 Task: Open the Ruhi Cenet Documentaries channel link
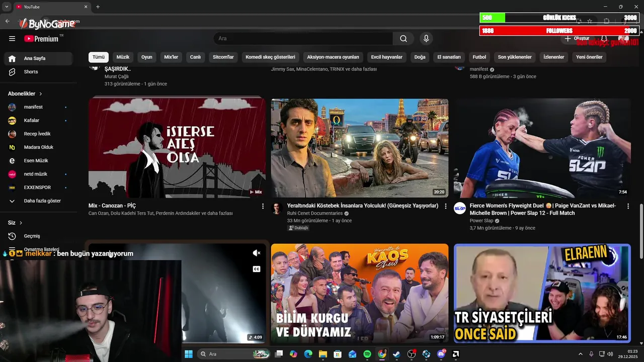click(315, 213)
